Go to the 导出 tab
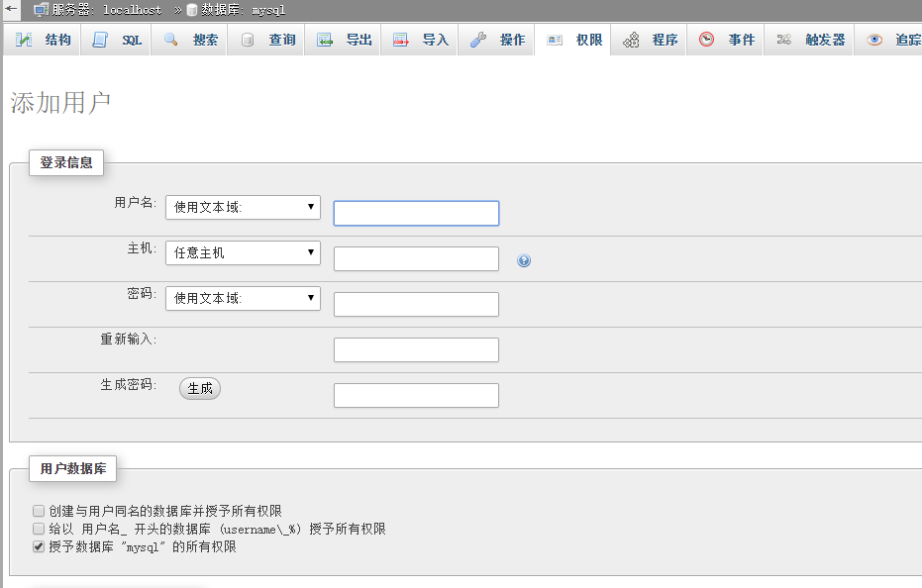Viewport: 922px width, 588px height. coord(343,40)
